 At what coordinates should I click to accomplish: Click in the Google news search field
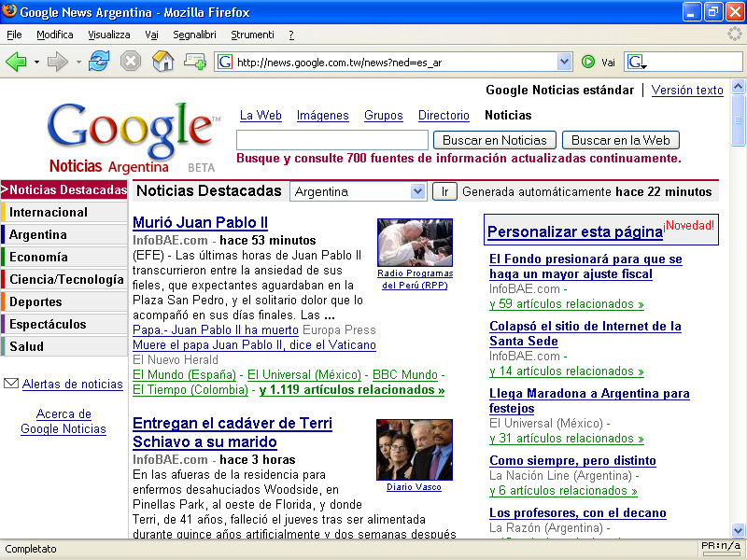(x=332, y=140)
